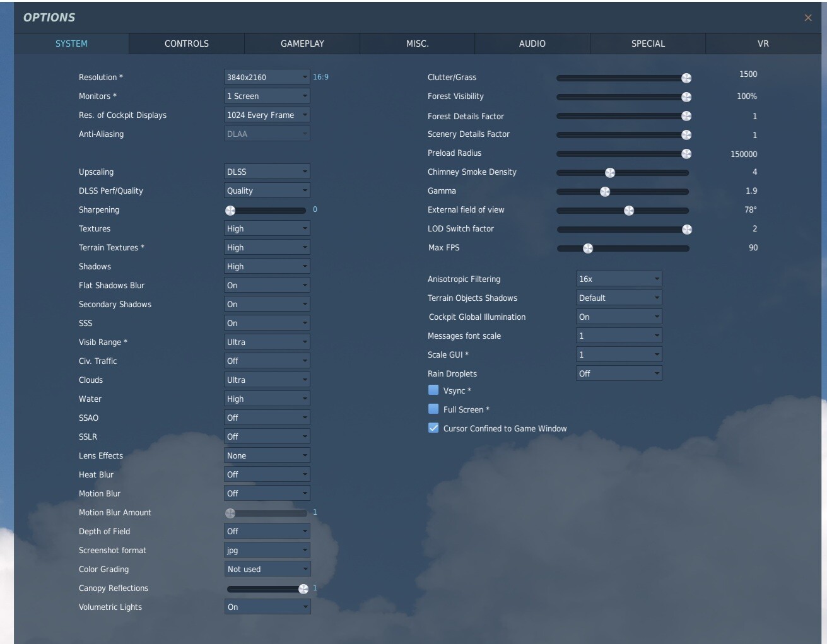
Task: Click the OPTIONS window title
Action: (49, 18)
